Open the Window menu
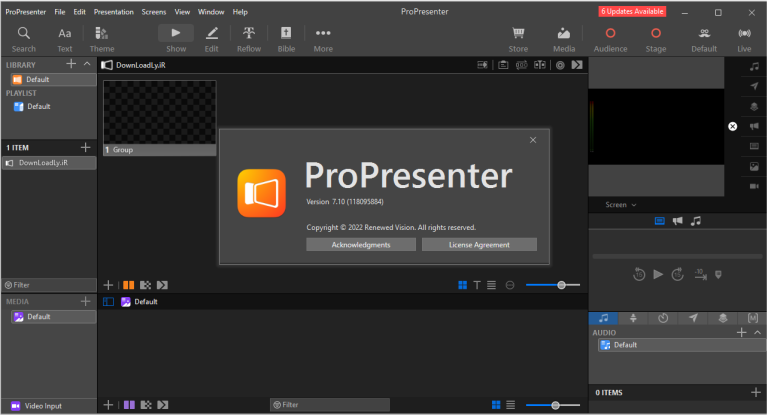This screenshot has width=768, height=415. (x=211, y=12)
